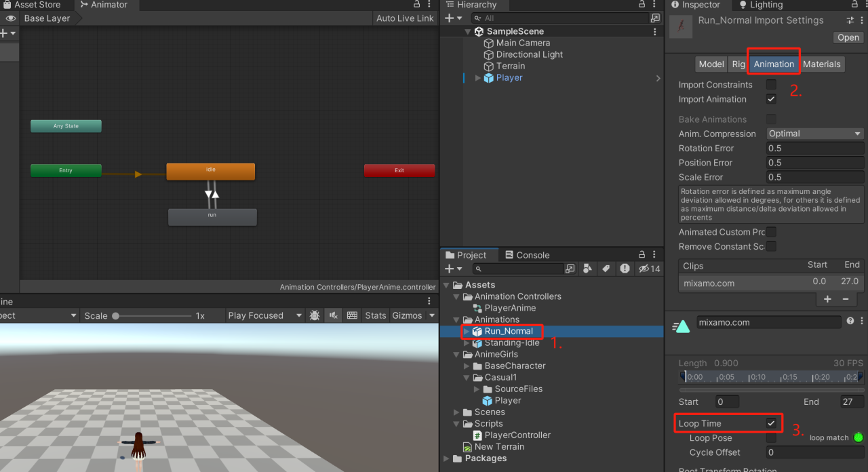
Task: Click the help icon beside the clip name
Action: (850, 321)
